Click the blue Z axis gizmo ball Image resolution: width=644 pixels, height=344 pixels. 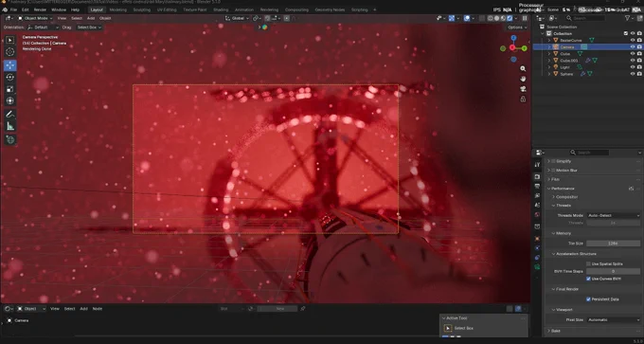[x=513, y=38]
